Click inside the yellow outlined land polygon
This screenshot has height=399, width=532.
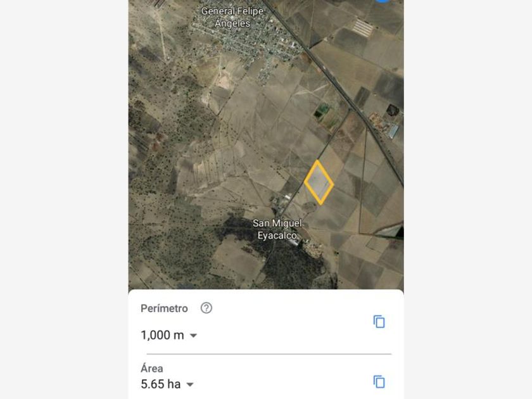(319, 182)
